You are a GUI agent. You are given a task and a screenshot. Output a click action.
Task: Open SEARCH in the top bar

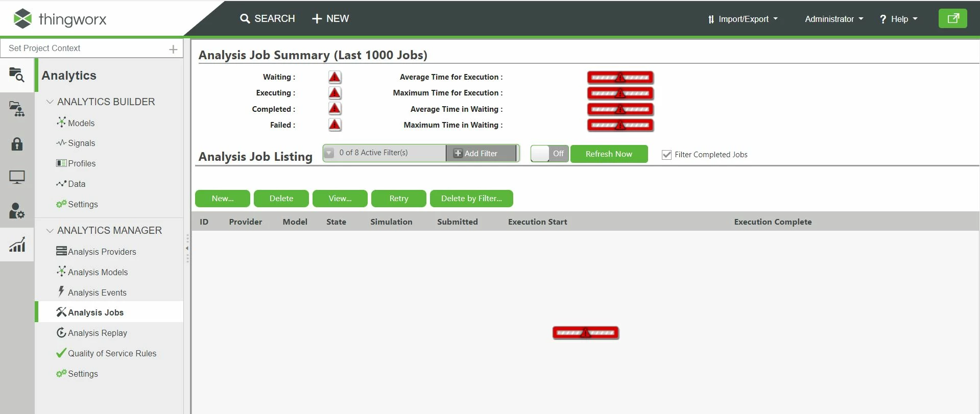[x=268, y=18]
